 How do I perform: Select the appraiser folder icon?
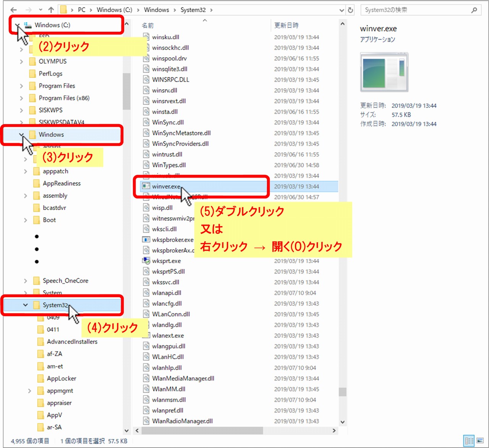(41, 403)
